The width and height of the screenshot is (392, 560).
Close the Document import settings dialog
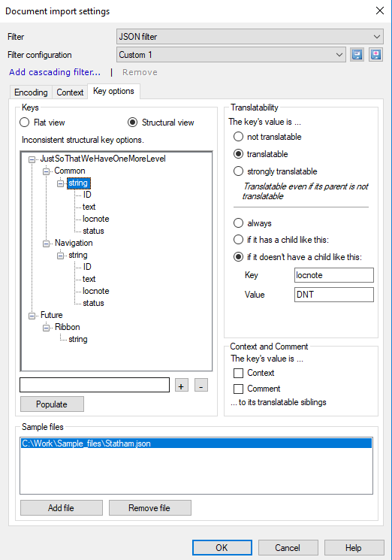[380, 11]
